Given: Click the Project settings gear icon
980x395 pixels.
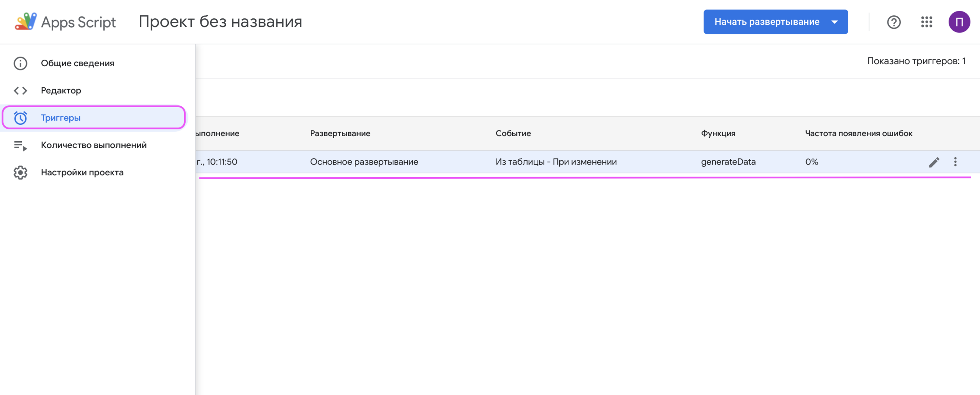Looking at the screenshot, I should [x=20, y=173].
